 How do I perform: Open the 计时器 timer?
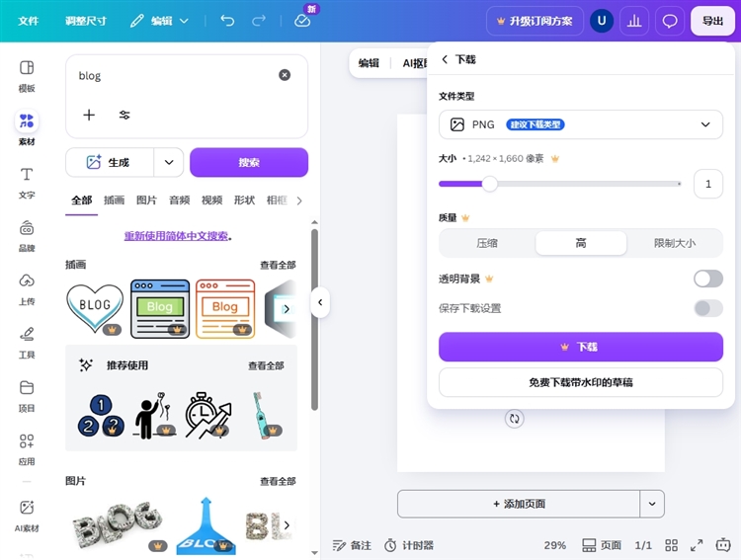click(x=409, y=545)
